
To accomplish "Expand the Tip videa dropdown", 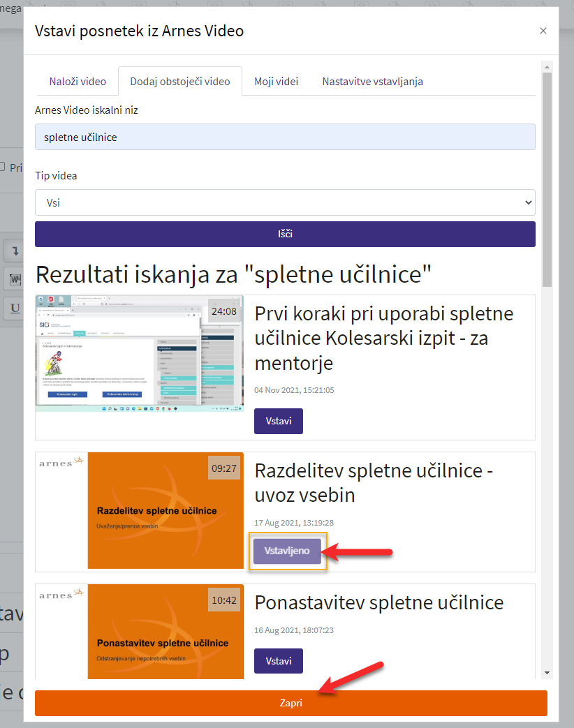I will coord(285,202).
